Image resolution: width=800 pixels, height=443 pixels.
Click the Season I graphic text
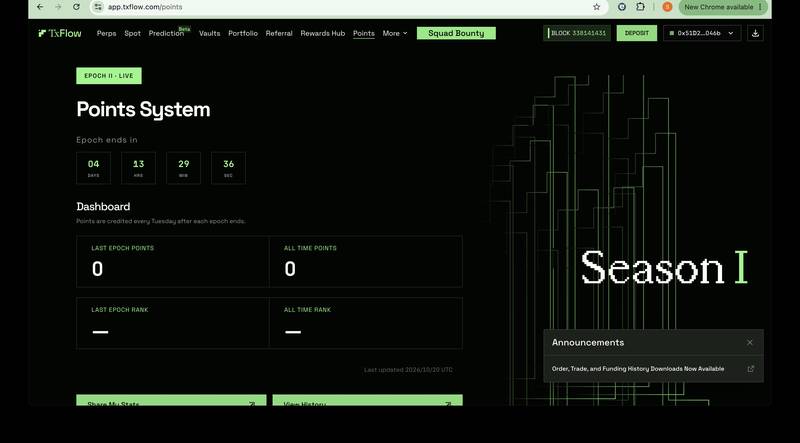(664, 267)
